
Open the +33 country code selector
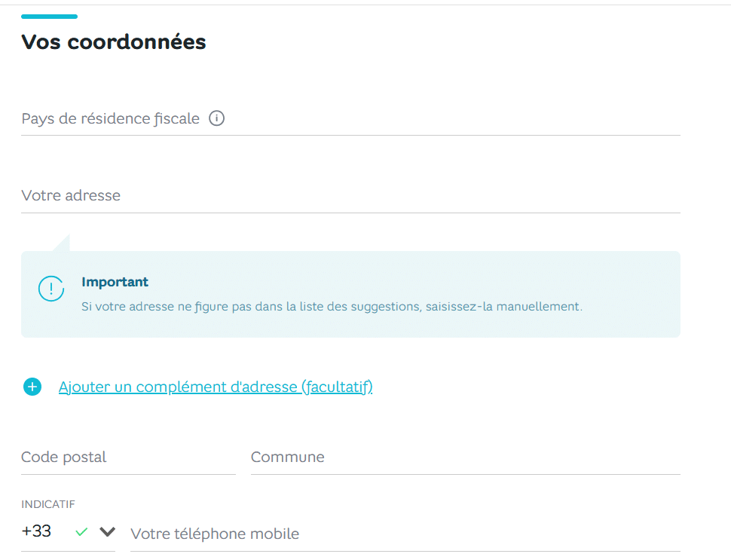coord(38,531)
